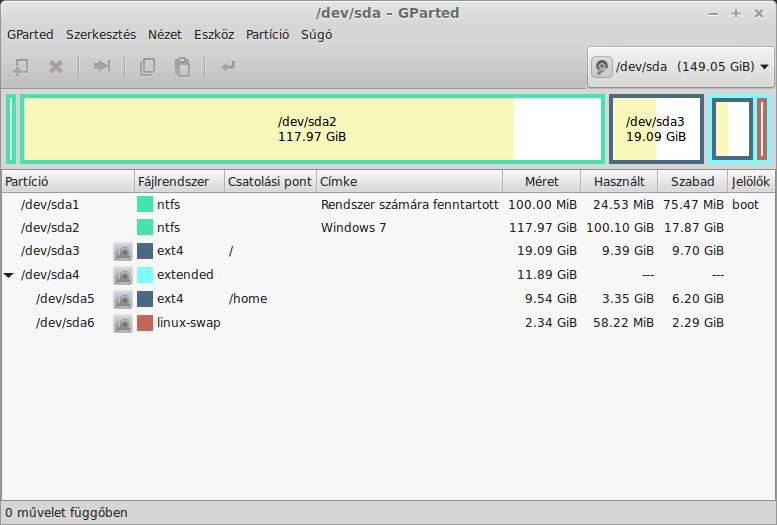Click the New partition toolbar icon
This screenshot has width=777, height=525.
(x=20, y=66)
